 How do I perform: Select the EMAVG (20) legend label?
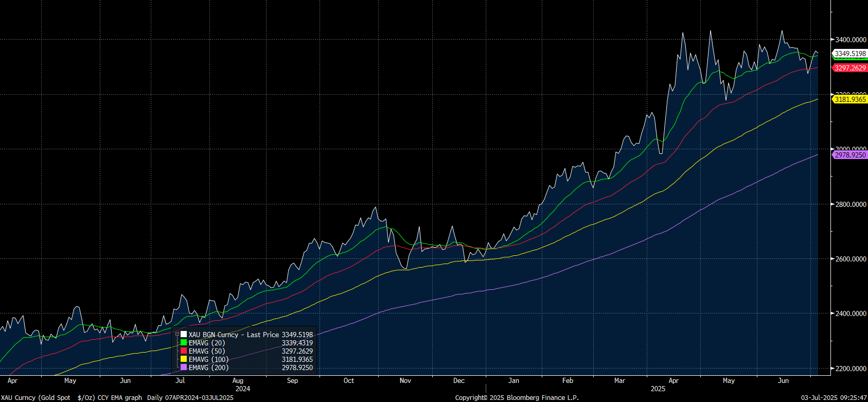click(207, 343)
